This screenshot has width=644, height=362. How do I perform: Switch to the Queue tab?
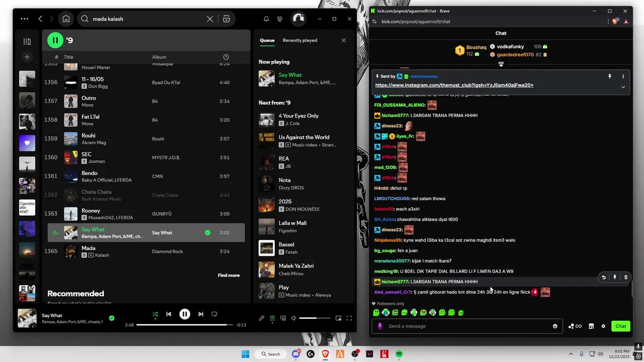point(267,40)
